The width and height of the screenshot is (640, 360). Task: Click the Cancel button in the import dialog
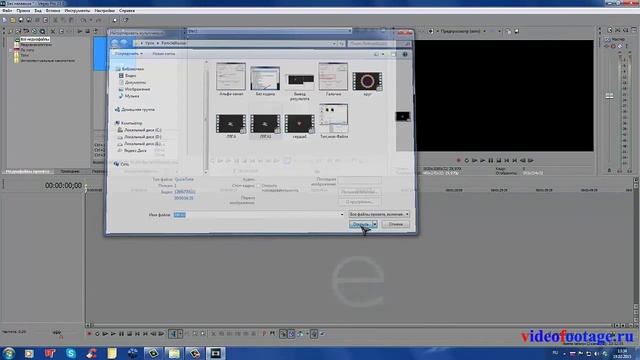tap(396, 224)
